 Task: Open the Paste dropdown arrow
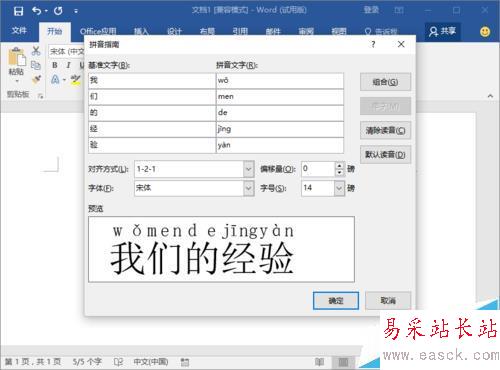(x=16, y=81)
